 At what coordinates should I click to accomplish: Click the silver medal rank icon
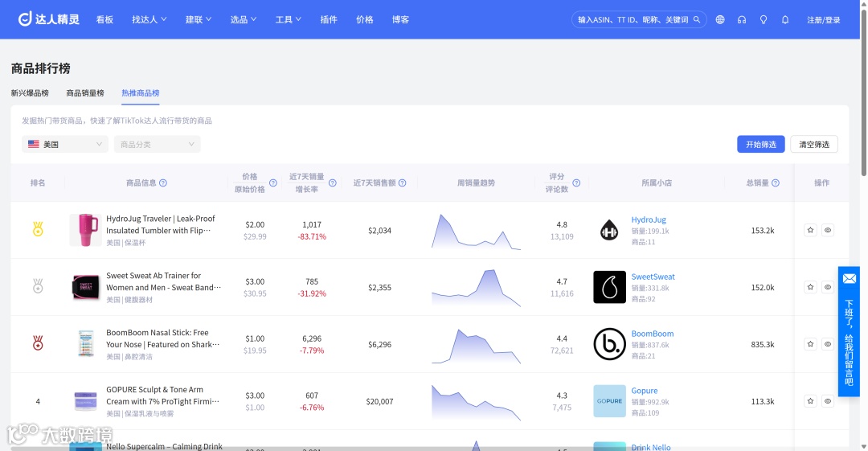[38, 286]
